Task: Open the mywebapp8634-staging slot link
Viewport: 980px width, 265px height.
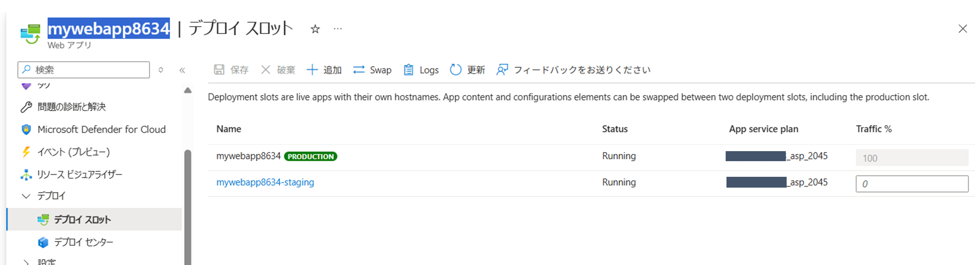Action: coord(265,182)
